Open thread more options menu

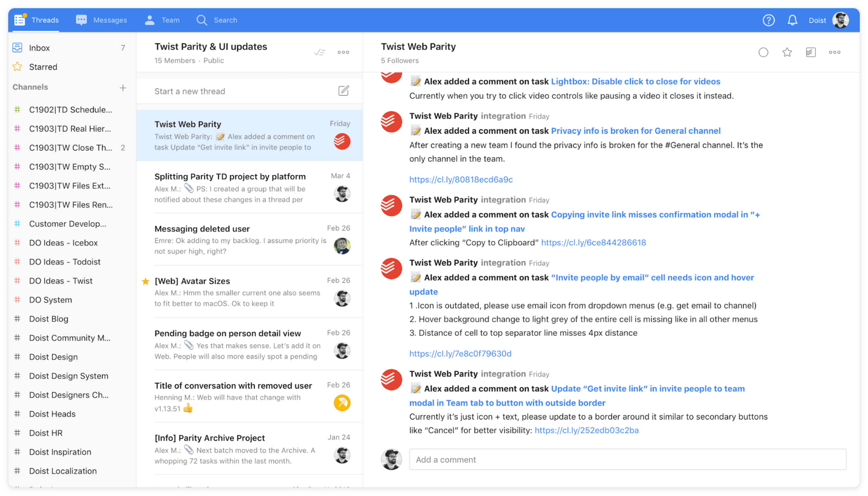834,52
